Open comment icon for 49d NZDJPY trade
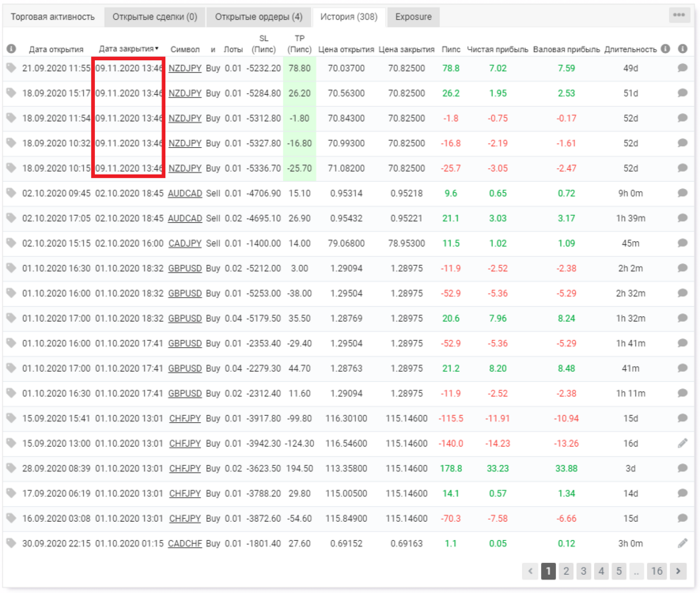 tap(683, 68)
